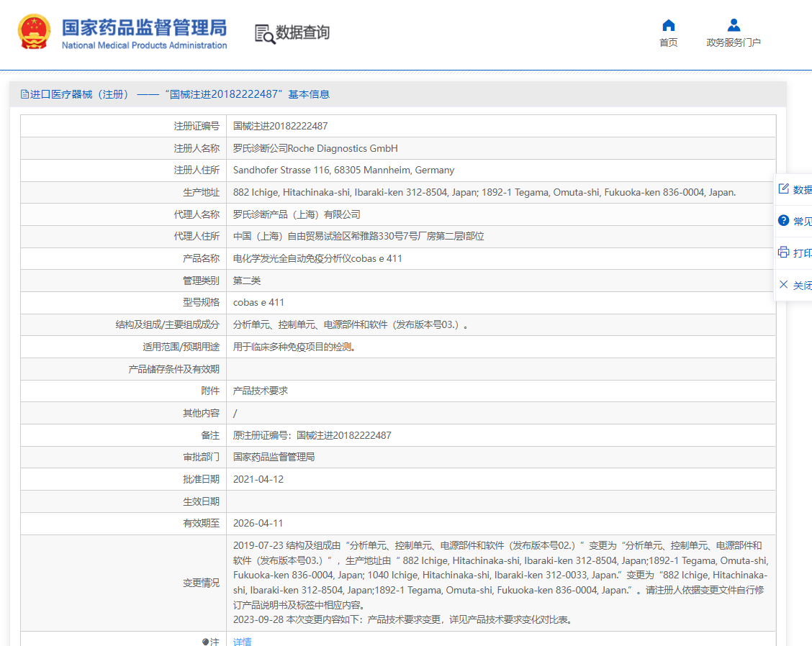Screen dimensions: 812x646
Task: Click the 管理类别 label
Action: (x=202, y=281)
